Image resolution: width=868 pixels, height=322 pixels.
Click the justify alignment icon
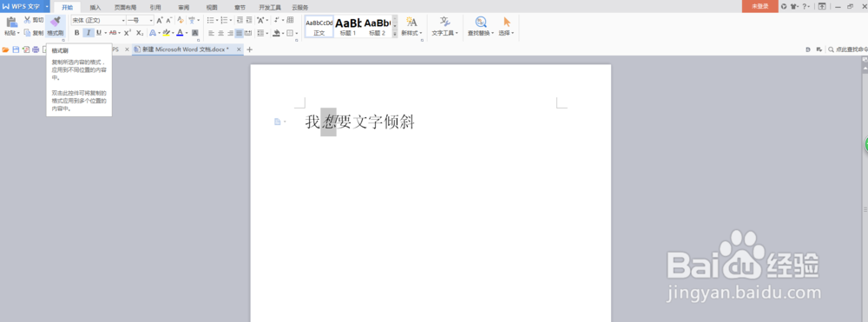coord(240,33)
